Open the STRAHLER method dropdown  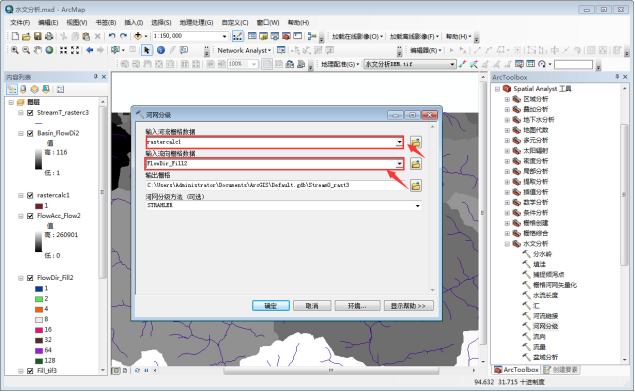pyautogui.click(x=418, y=206)
